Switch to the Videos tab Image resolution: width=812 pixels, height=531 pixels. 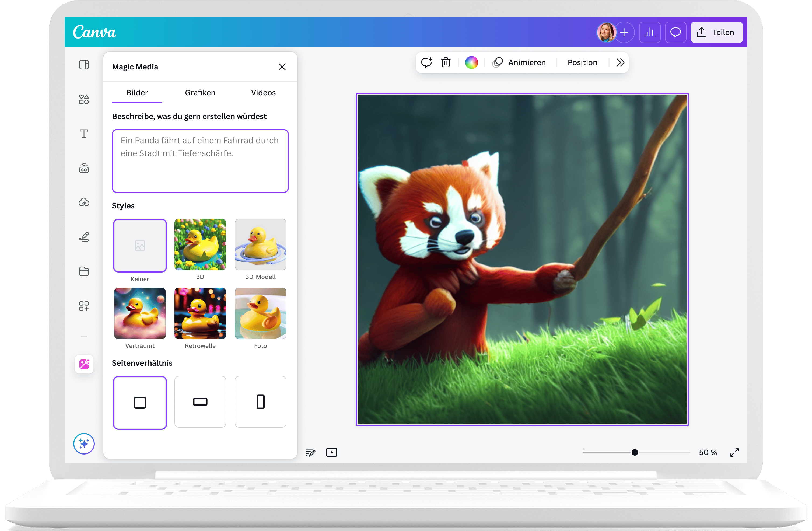(x=263, y=93)
